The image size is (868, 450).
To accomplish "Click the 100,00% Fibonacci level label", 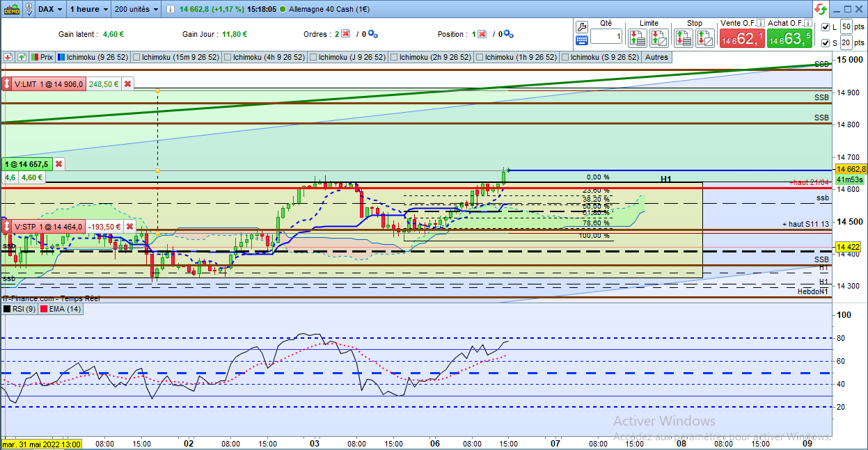I will [594, 236].
